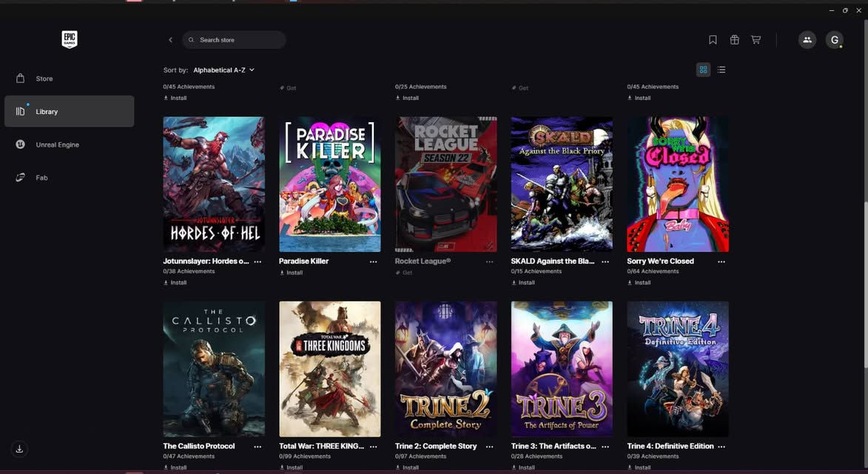The height and width of the screenshot is (474, 868).
Task: Open Paradise Killer cover art
Action: click(x=330, y=184)
